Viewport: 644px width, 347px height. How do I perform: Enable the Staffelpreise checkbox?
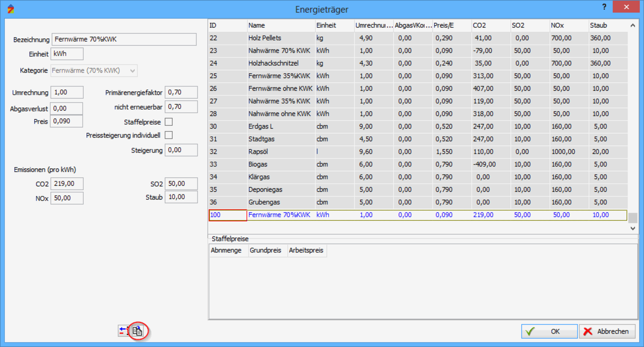coord(169,122)
